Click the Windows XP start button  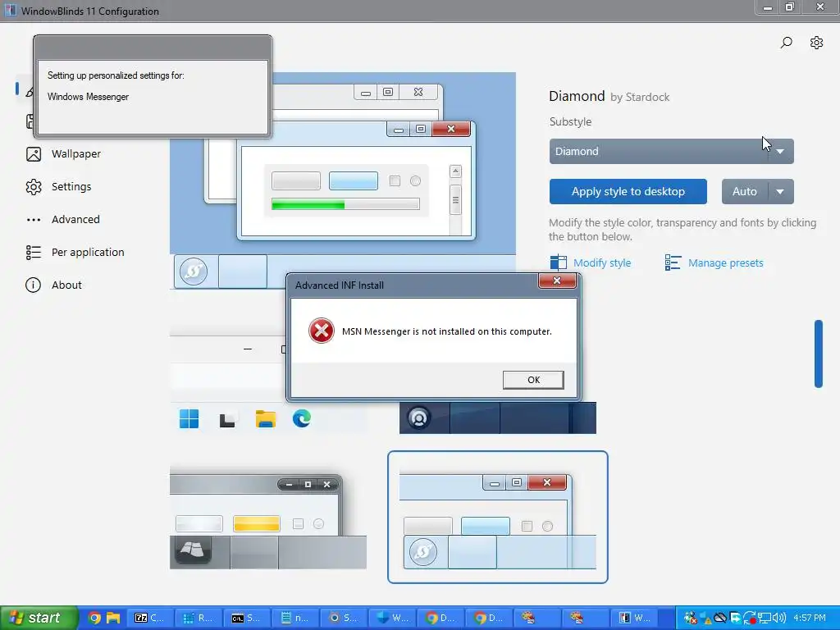pos(39,618)
